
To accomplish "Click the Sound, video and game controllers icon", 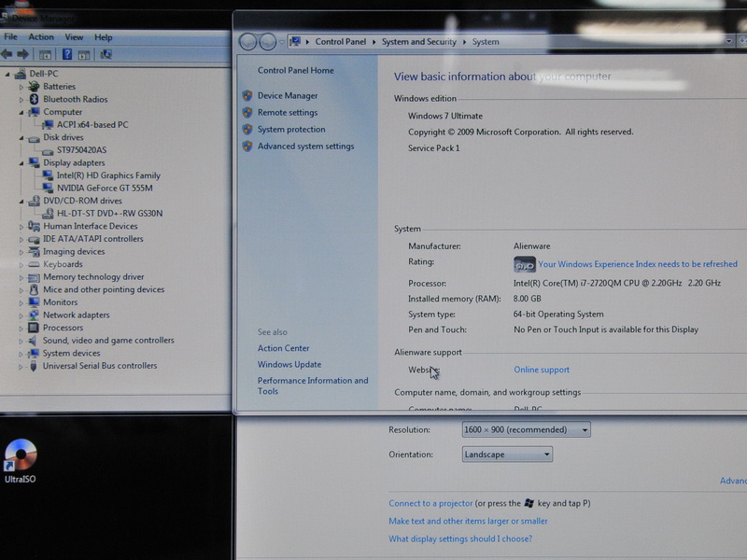I will [34, 341].
